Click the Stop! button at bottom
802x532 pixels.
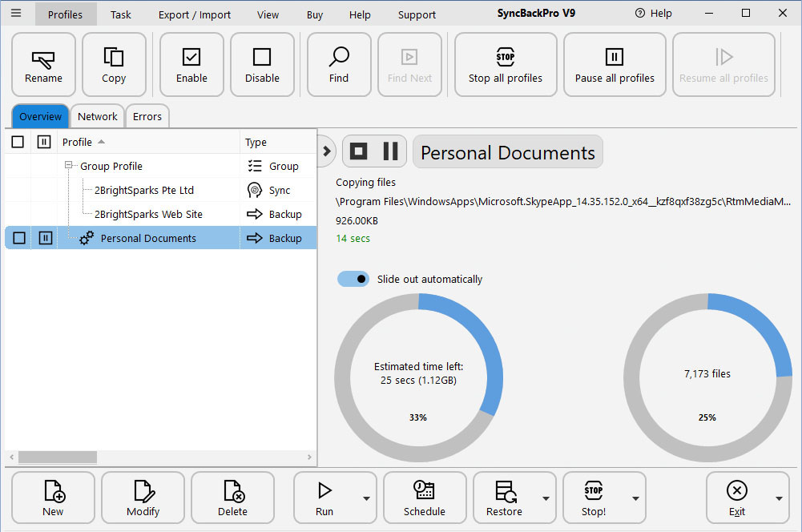pos(594,498)
